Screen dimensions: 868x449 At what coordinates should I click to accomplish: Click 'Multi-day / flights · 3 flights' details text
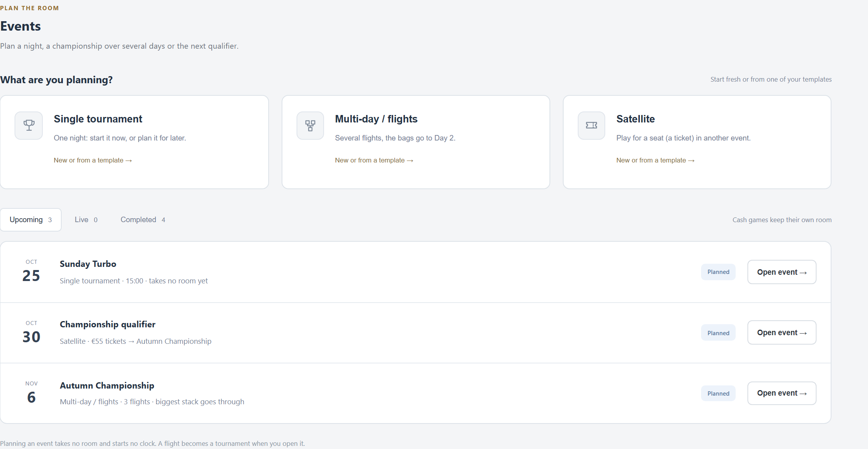point(152,402)
